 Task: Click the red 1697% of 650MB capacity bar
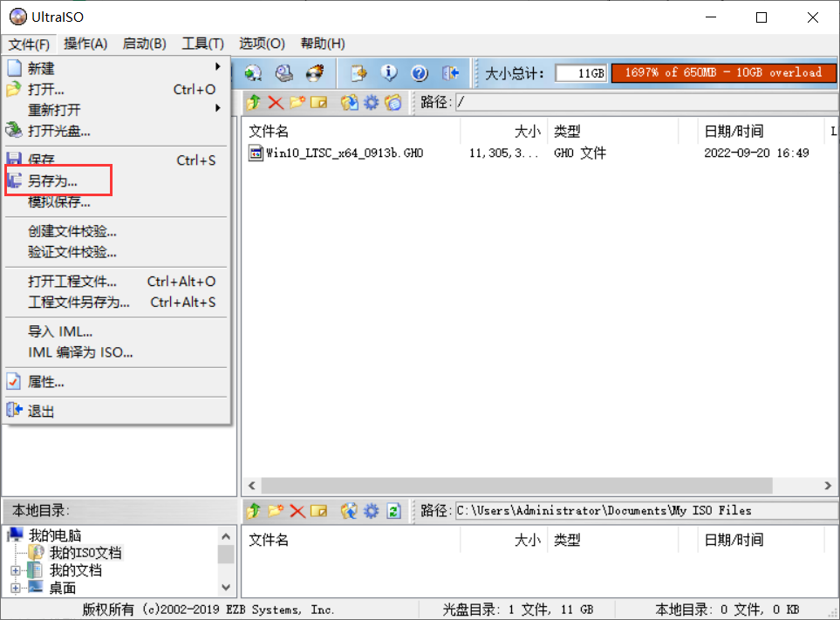tap(723, 73)
